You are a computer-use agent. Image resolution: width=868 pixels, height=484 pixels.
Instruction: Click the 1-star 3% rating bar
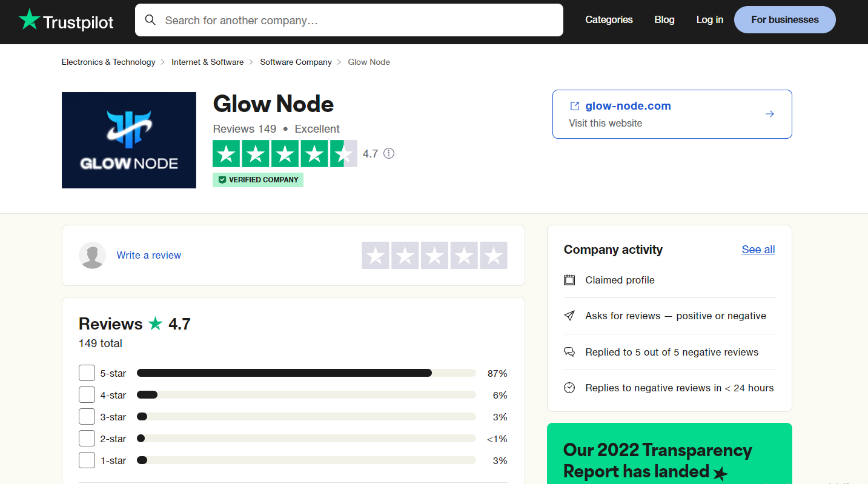[306, 460]
